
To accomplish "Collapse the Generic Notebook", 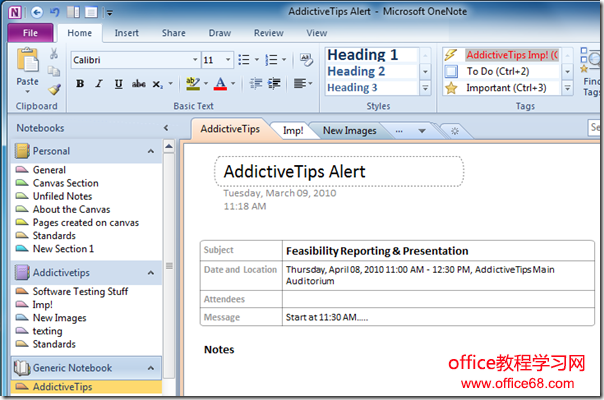I will pyautogui.click(x=151, y=368).
